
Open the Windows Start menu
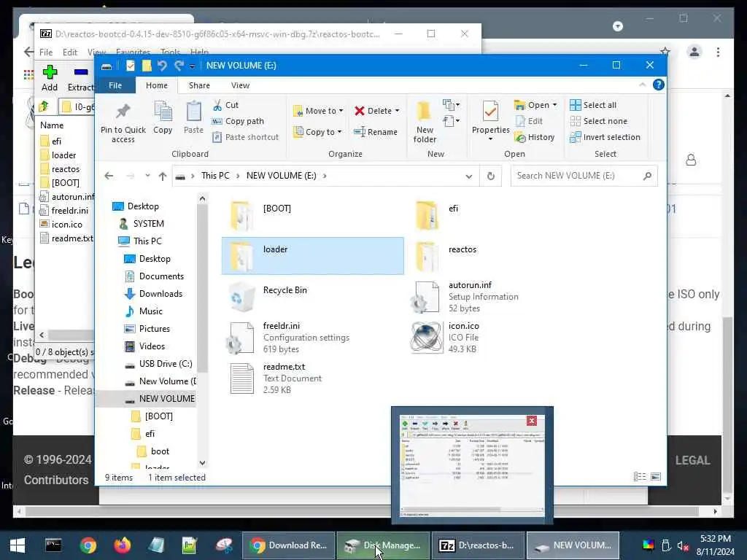[18, 545]
